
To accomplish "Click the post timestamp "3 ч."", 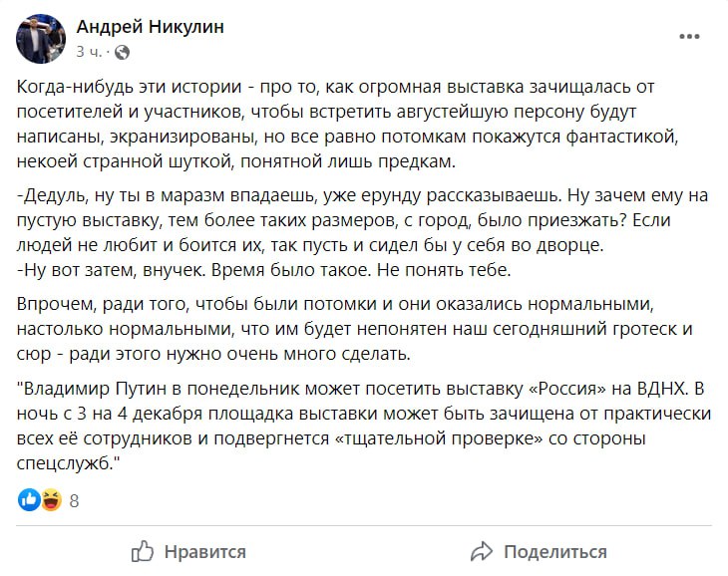I will click(x=88, y=52).
